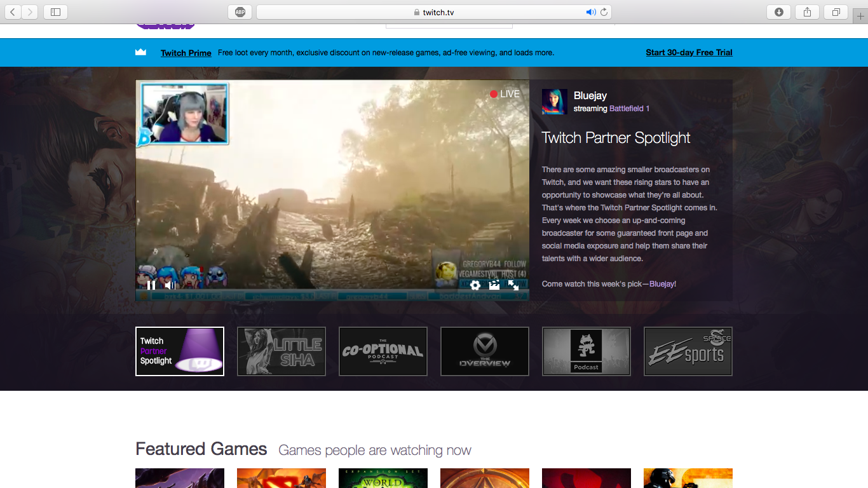Screen dimensions: 868x488
Task: Show all Safari tabs
Action: click(836, 12)
